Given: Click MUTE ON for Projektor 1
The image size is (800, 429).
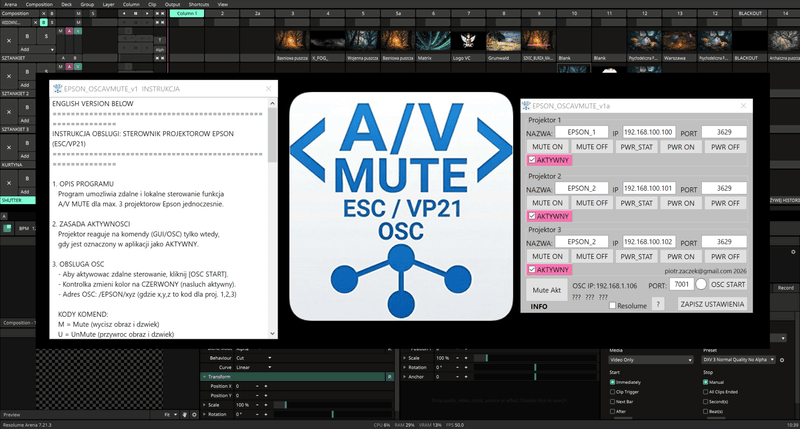Looking at the screenshot, I should 547,147.
